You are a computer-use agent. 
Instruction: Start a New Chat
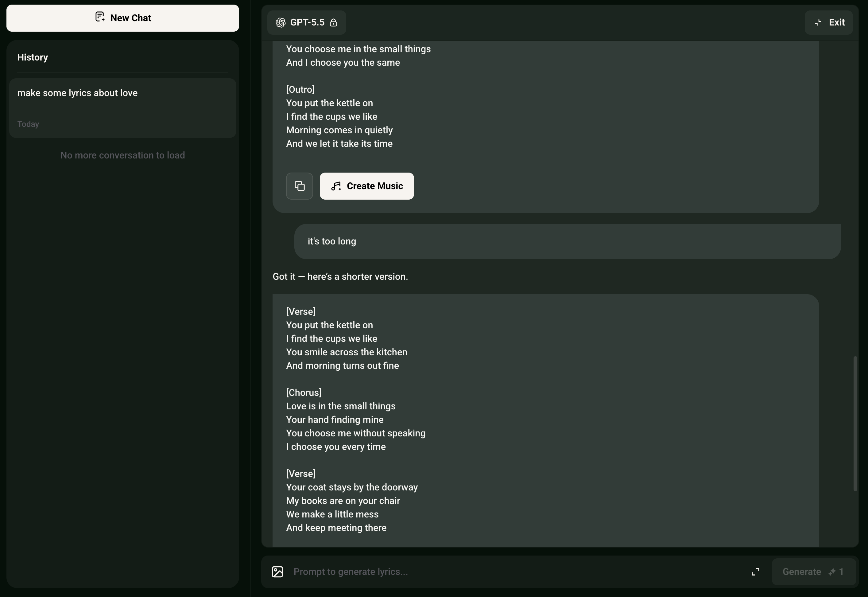click(x=122, y=18)
